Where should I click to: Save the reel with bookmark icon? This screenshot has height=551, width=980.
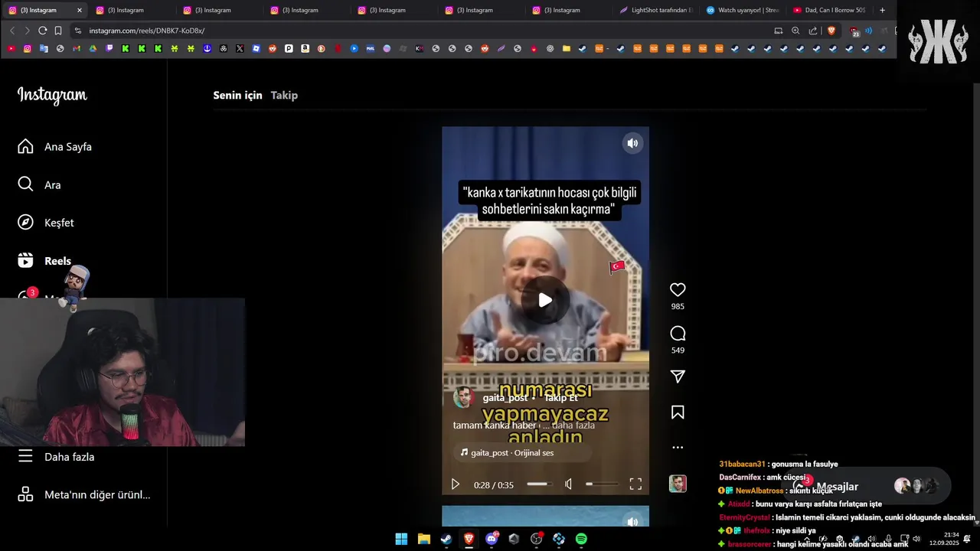tap(678, 412)
